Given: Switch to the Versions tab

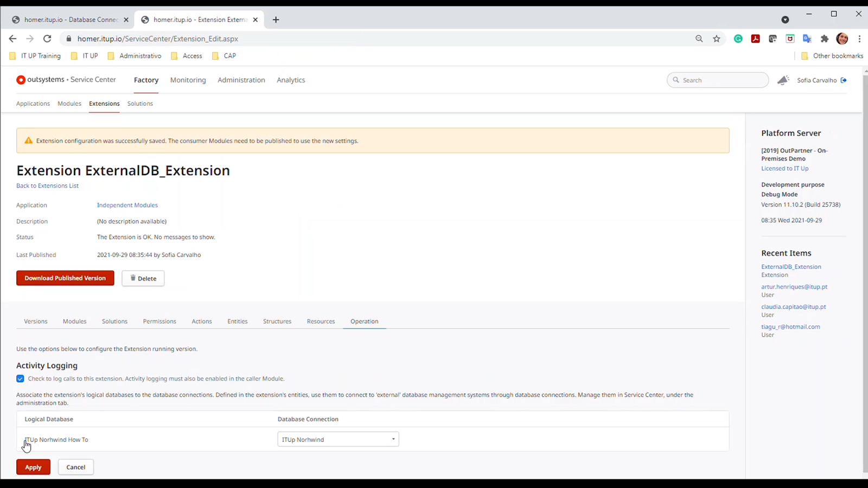Looking at the screenshot, I should coord(36,321).
